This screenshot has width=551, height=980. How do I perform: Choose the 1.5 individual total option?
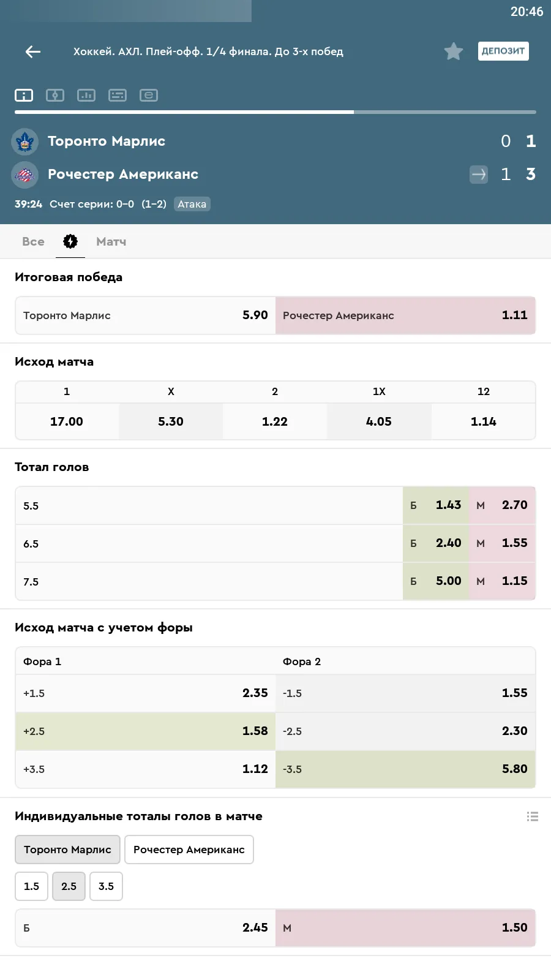[x=31, y=886]
